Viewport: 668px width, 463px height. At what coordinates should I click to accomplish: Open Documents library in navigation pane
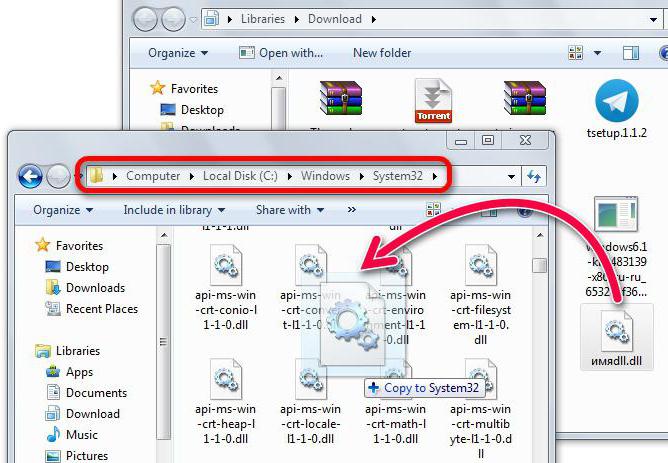[86, 393]
